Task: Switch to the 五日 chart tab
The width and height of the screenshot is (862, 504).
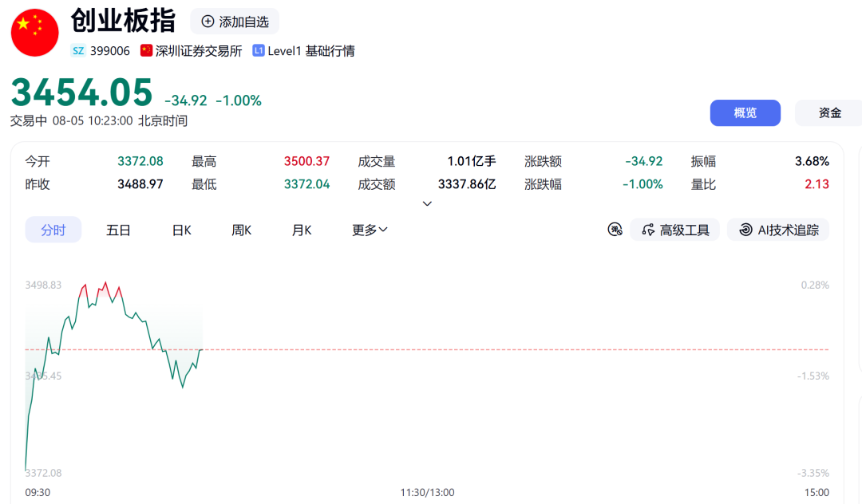Action: point(118,230)
